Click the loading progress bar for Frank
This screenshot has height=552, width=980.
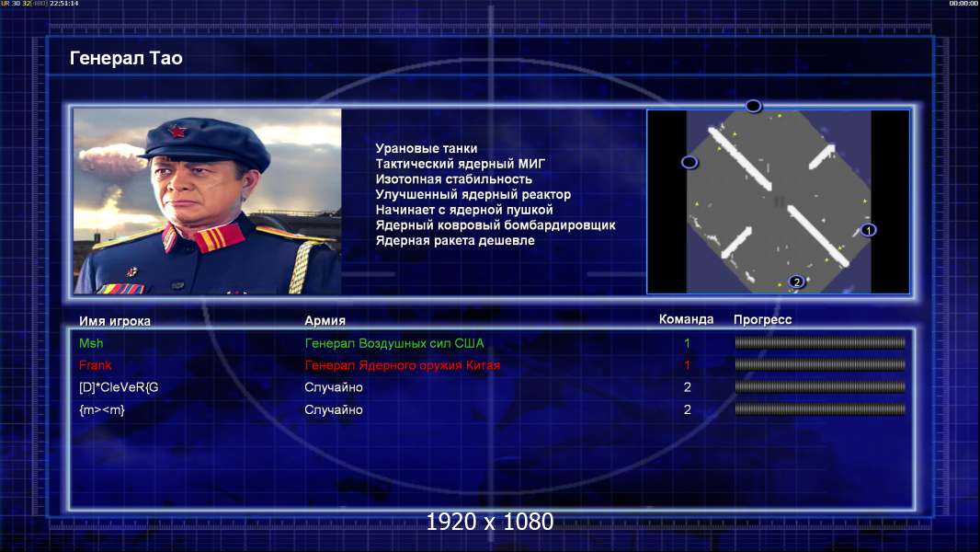point(820,364)
